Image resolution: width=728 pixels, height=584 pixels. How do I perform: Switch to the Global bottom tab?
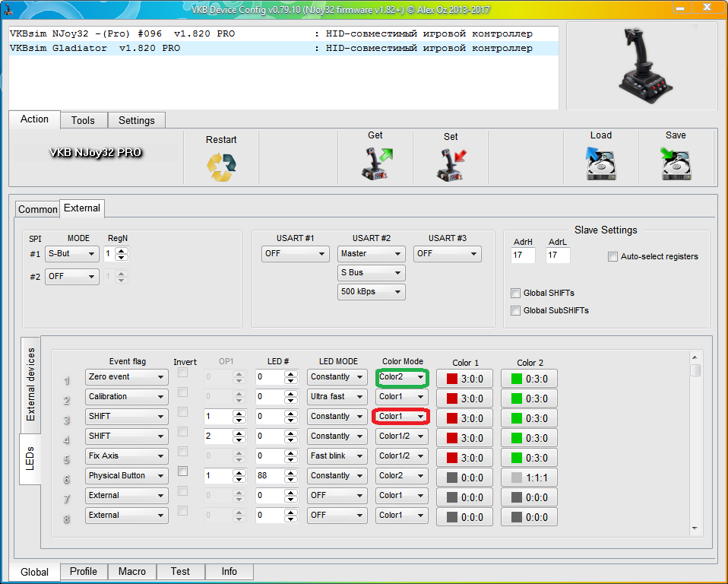click(x=34, y=572)
